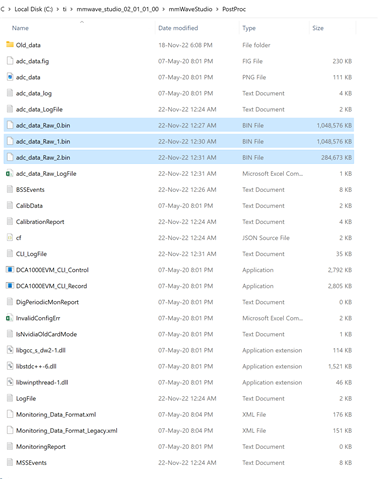
Task: Click the 18-Nov-22 6:08 PM date
Action: [185, 45]
